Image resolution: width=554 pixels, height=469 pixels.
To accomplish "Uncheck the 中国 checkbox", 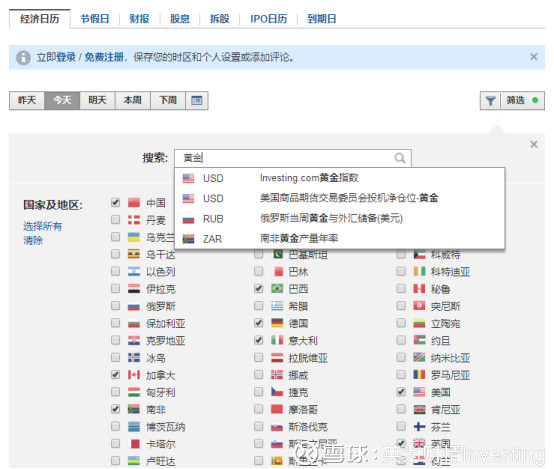I will (x=115, y=202).
